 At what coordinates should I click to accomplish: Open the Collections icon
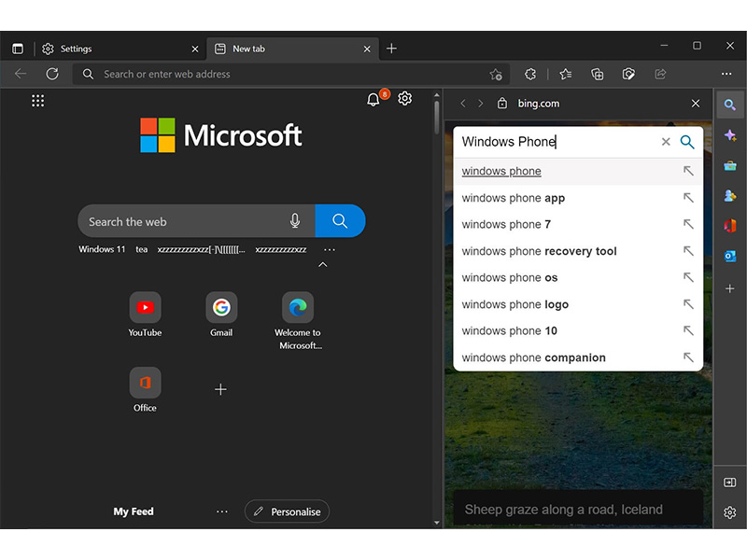pos(597,74)
